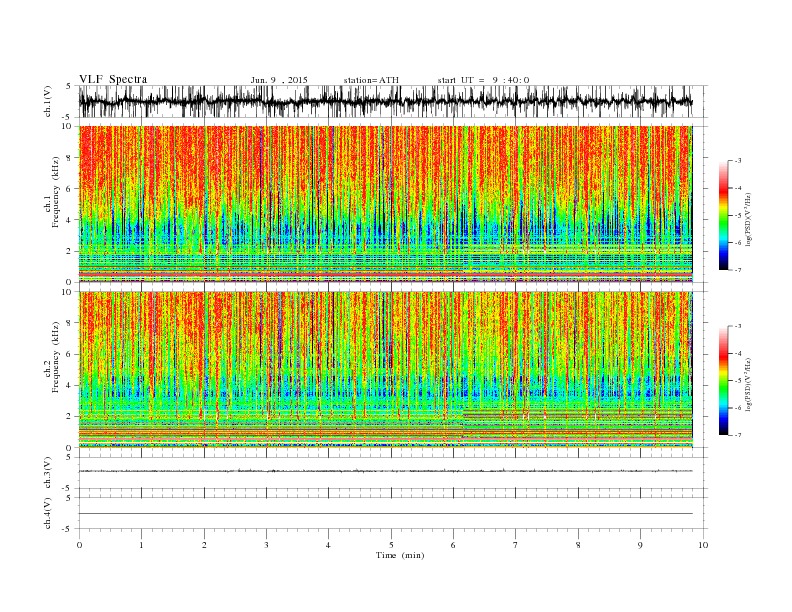
Task: Click time axis tick label "1"
Action: pos(141,545)
